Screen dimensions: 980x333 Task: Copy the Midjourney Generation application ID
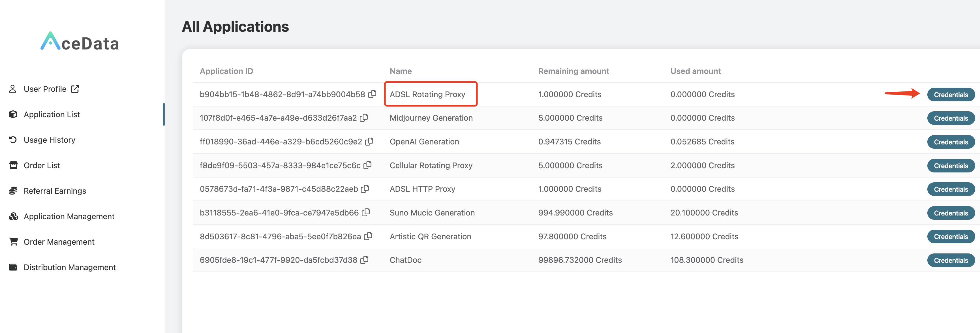tap(364, 118)
